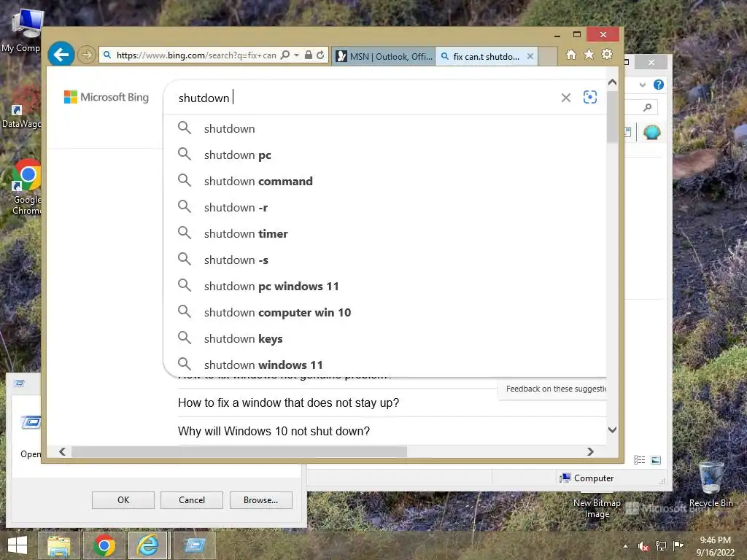Screen dimensions: 747x560
Task: Expand 'Why will Windows 10 not shut down?'
Action: coord(274,431)
